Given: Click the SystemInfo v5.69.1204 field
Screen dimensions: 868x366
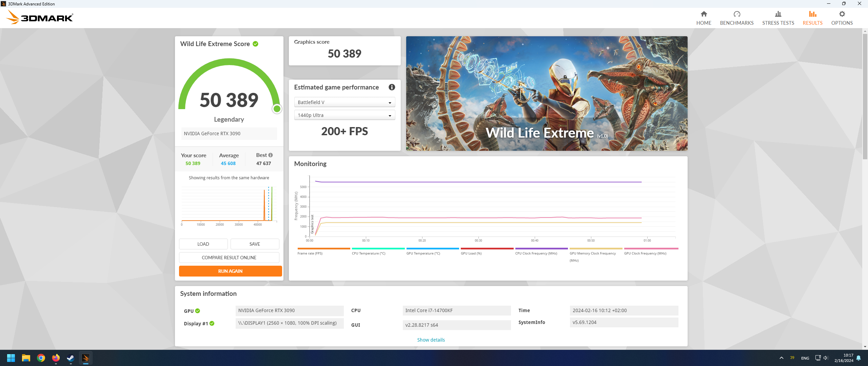Looking at the screenshot, I should click(624, 322).
